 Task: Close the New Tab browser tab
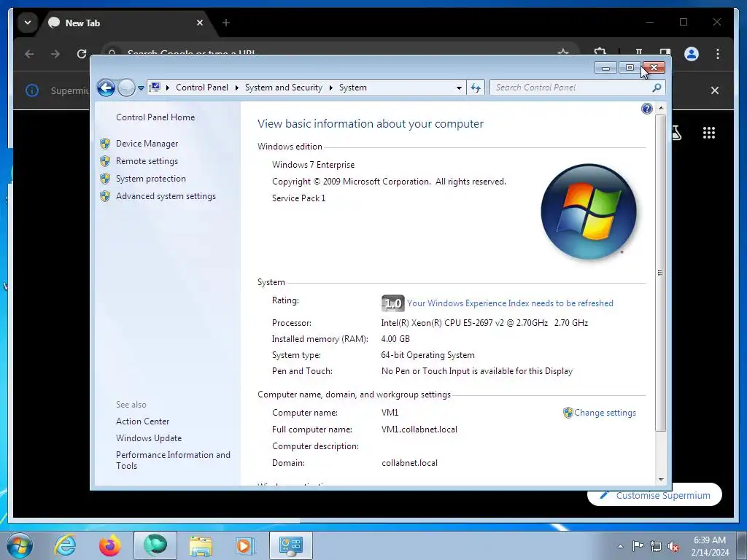[200, 23]
